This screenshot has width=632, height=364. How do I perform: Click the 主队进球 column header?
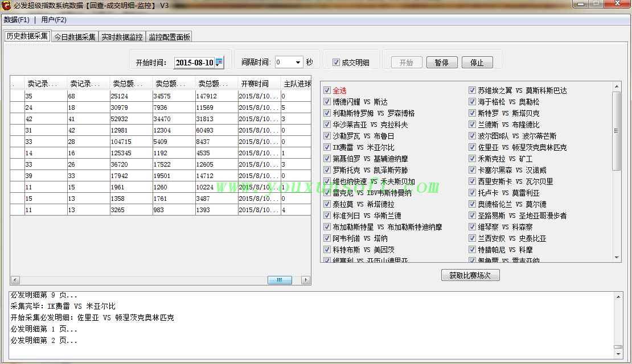coord(296,84)
